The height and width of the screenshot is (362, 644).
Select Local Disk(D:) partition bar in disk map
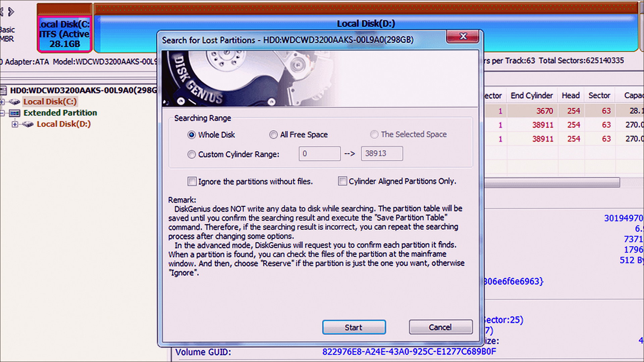coord(366,34)
